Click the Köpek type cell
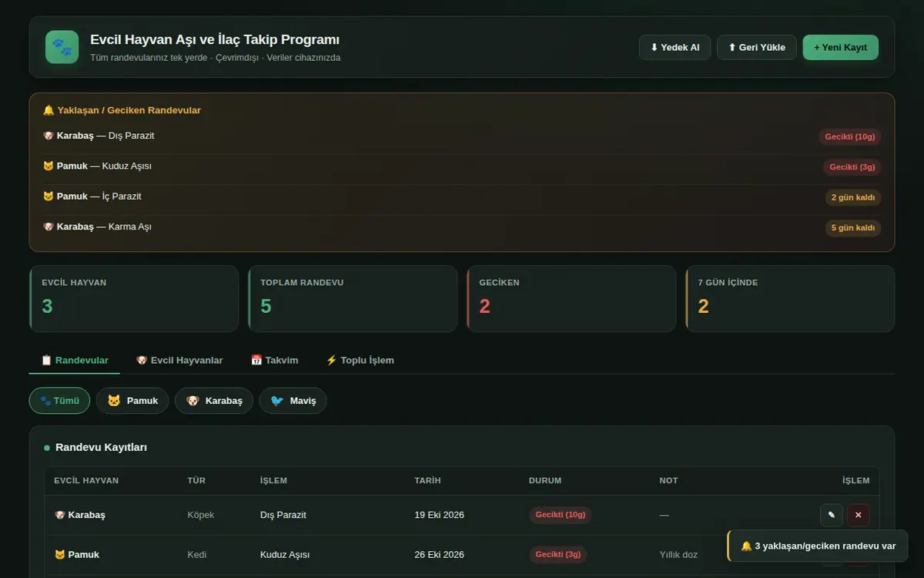 (201, 515)
